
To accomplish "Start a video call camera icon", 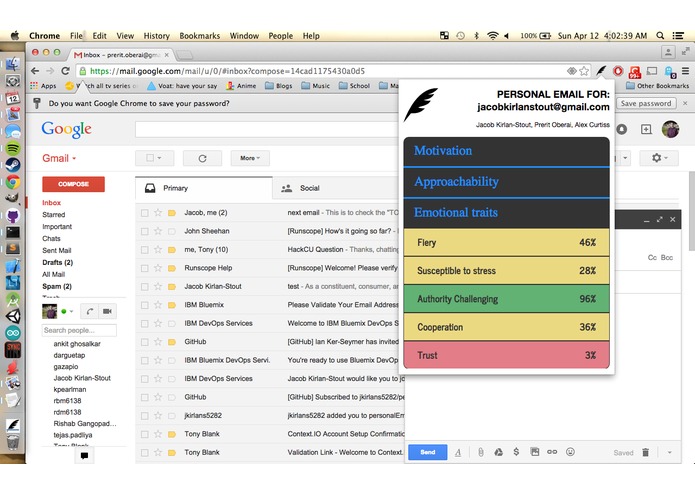I will 107,311.
